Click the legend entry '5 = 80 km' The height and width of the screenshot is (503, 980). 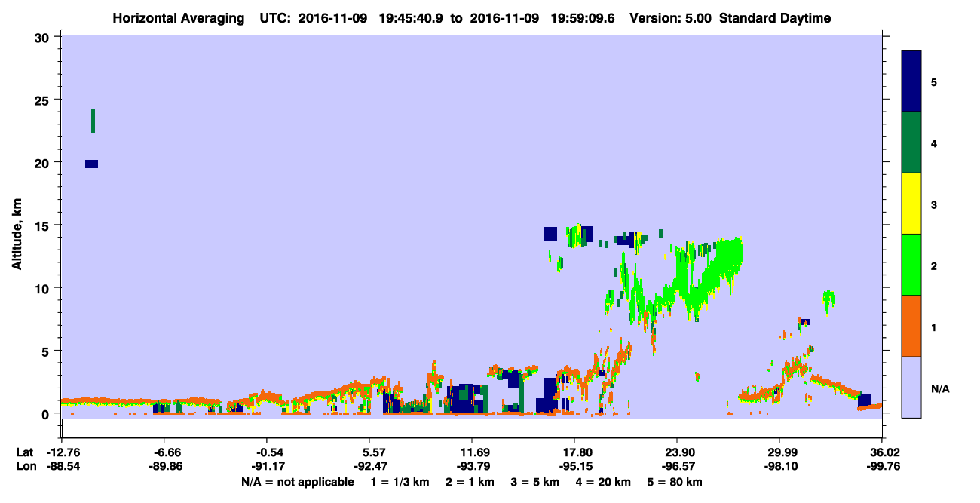click(x=675, y=482)
